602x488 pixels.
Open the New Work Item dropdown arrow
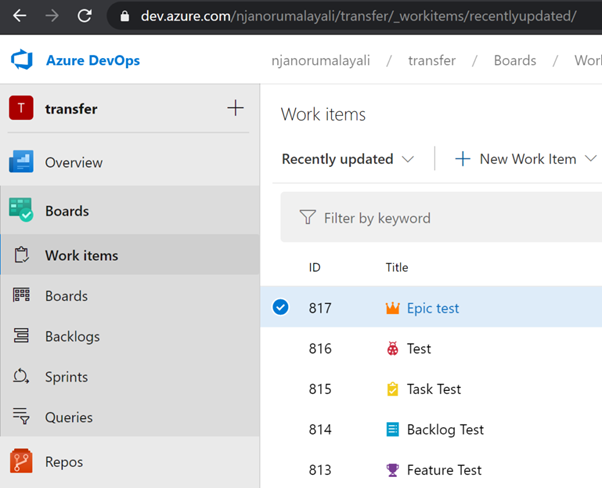(590, 159)
